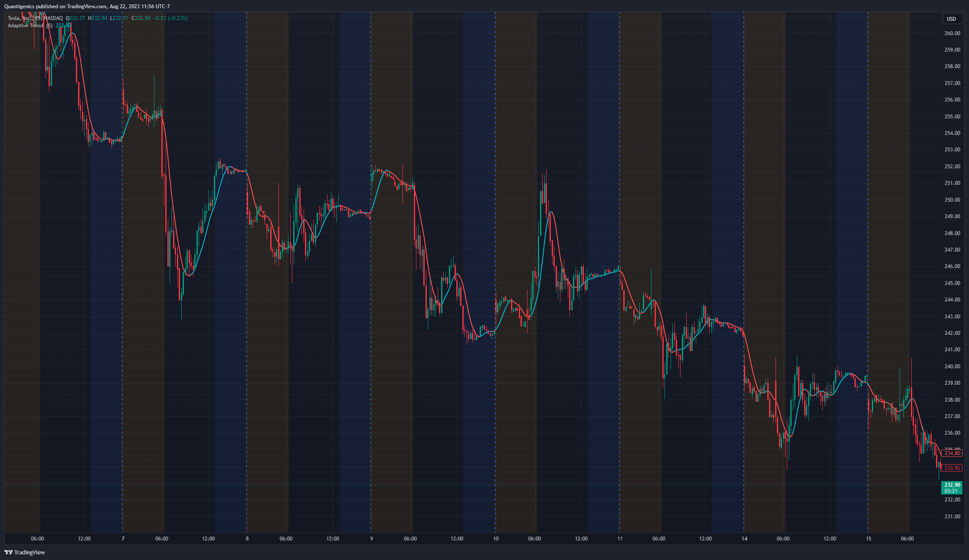969x560 pixels.
Task: Click the red price label 233.92
Action: (x=952, y=468)
